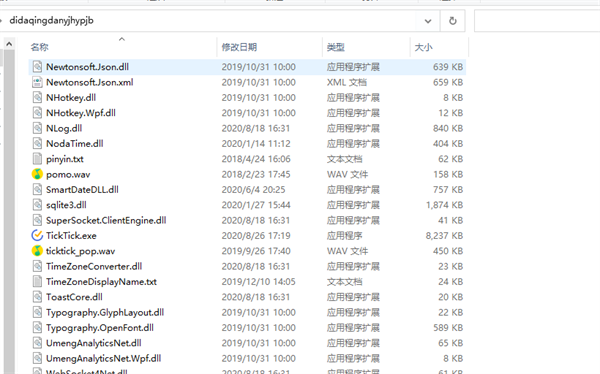Click the pinyin.txt document icon
The image size is (600, 374).
[x=37, y=158]
